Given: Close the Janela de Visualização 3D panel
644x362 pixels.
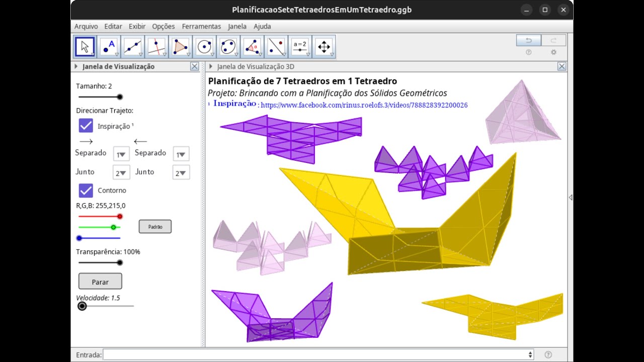Looking at the screenshot, I should tap(562, 66).
